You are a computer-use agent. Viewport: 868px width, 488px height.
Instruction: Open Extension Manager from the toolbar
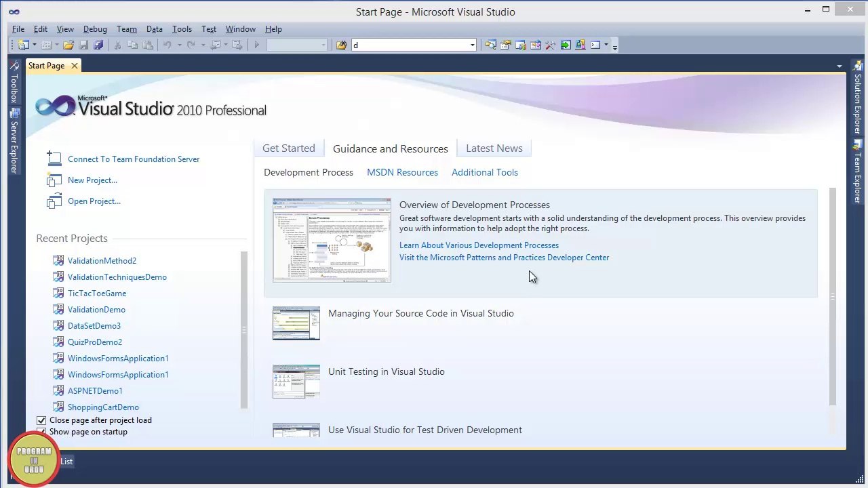tap(580, 45)
